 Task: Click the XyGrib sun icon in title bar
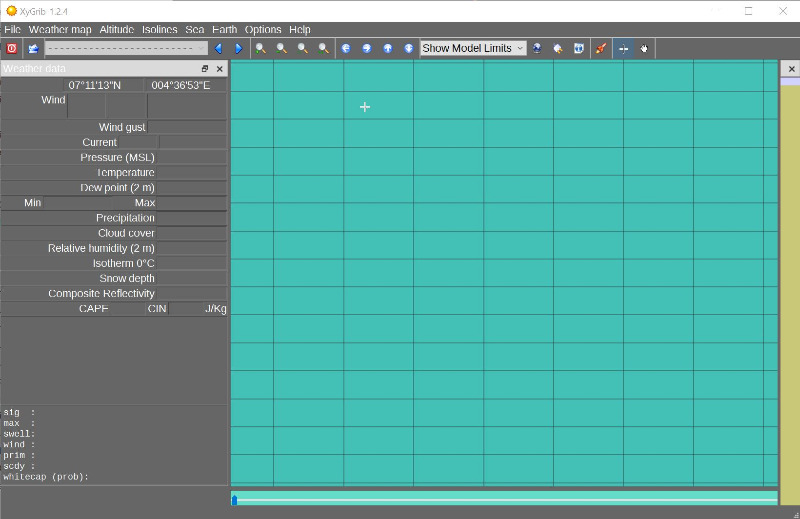click(x=11, y=11)
